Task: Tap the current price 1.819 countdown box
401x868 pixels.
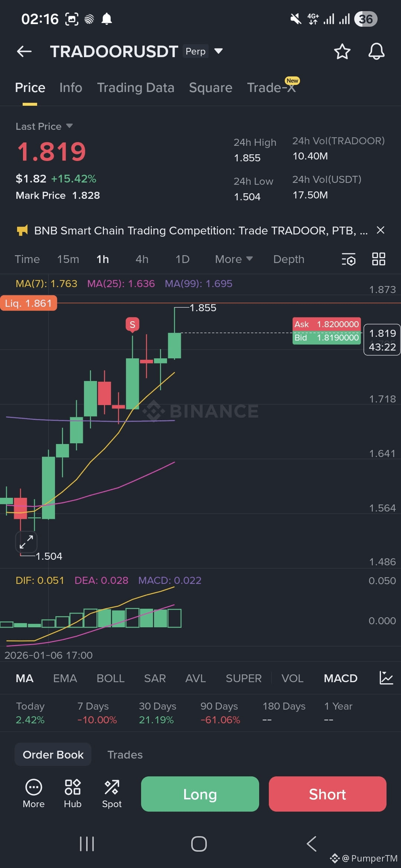Action: tap(382, 340)
